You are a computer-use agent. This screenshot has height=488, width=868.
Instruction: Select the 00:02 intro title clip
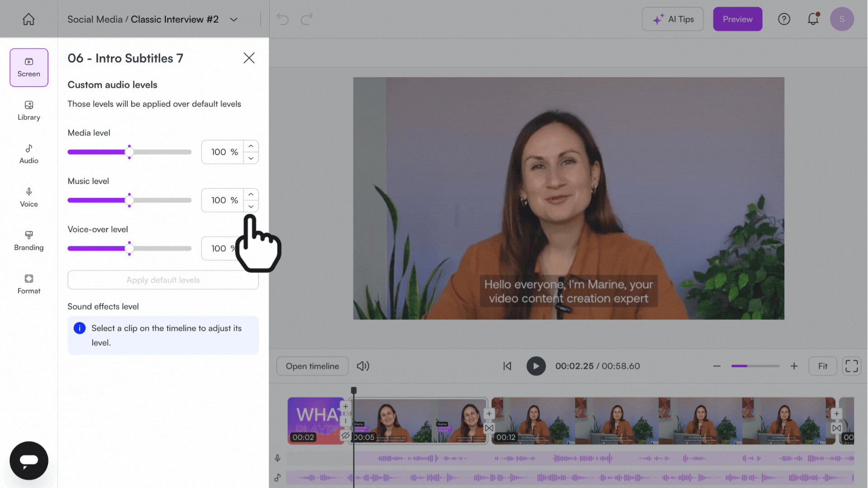click(316, 421)
